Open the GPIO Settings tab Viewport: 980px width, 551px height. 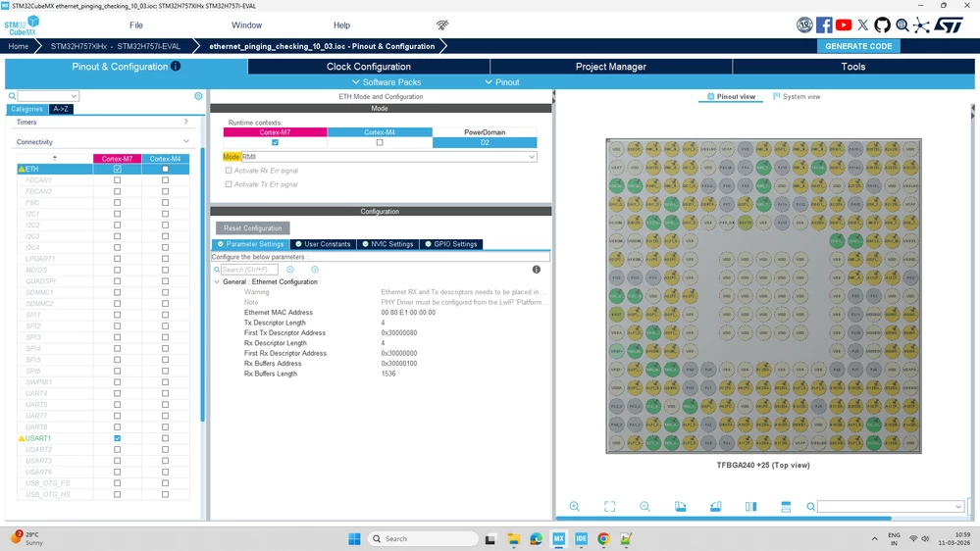[450, 244]
